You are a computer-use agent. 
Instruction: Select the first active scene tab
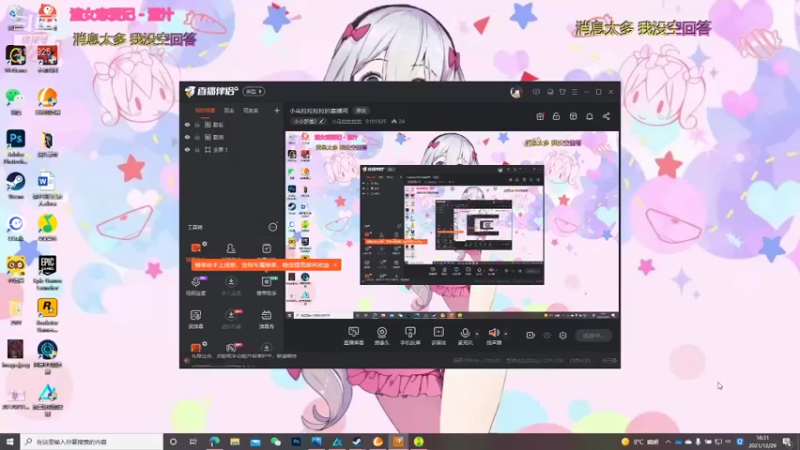[x=205, y=110]
